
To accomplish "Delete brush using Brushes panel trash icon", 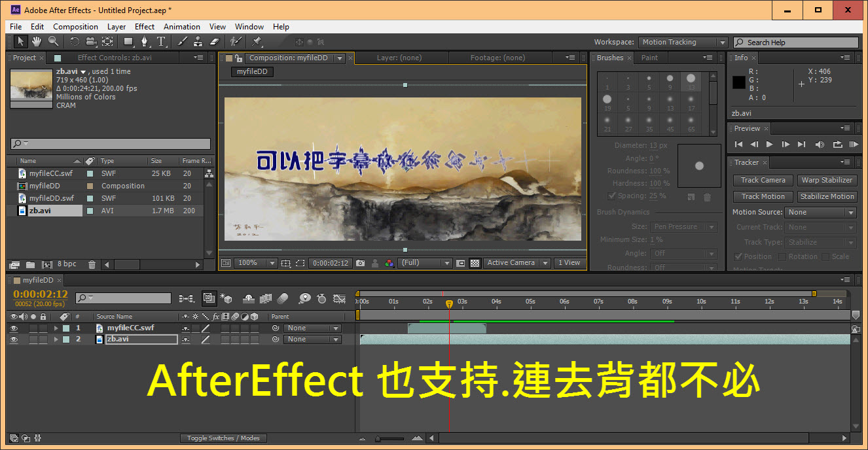I will click(x=707, y=196).
